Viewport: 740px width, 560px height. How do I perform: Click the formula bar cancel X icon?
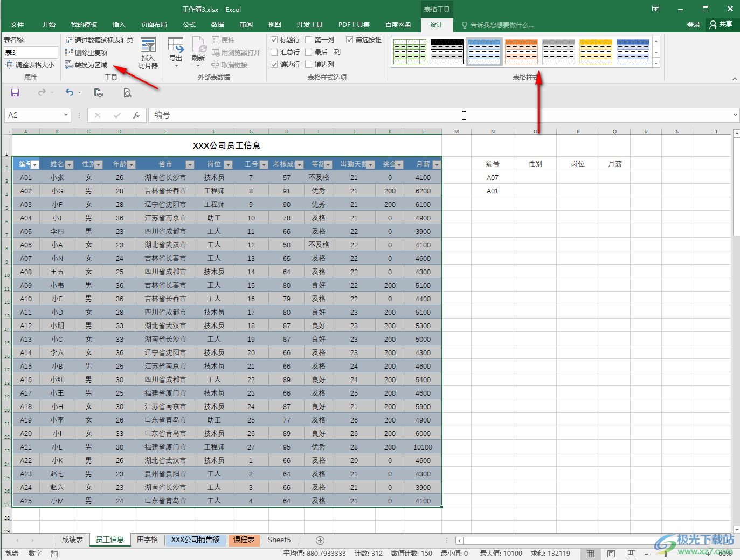tap(98, 115)
